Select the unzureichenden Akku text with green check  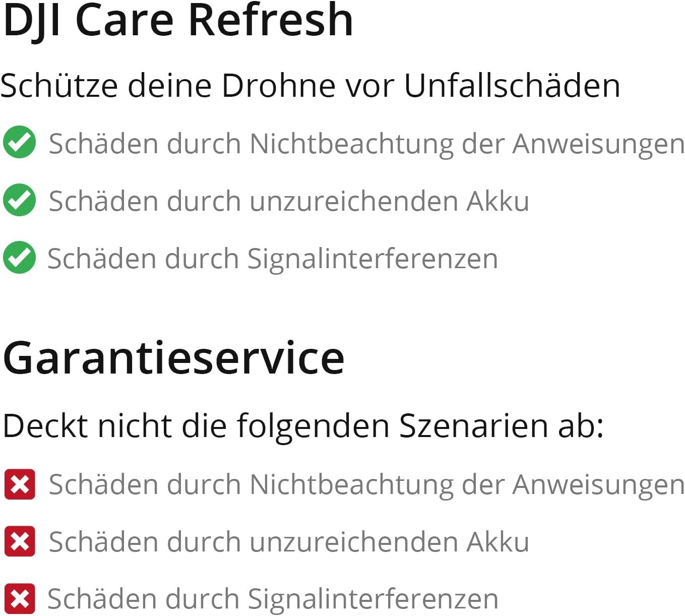coord(289,201)
